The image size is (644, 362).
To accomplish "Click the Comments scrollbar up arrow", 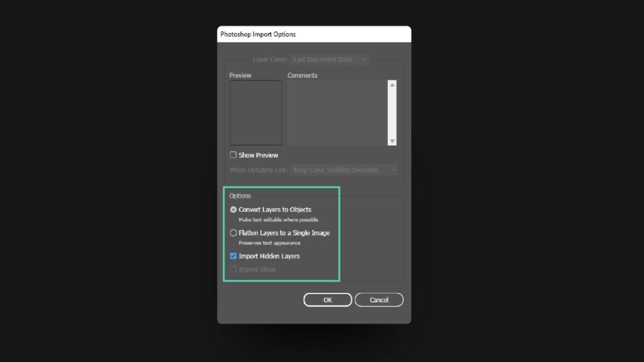I will click(392, 85).
